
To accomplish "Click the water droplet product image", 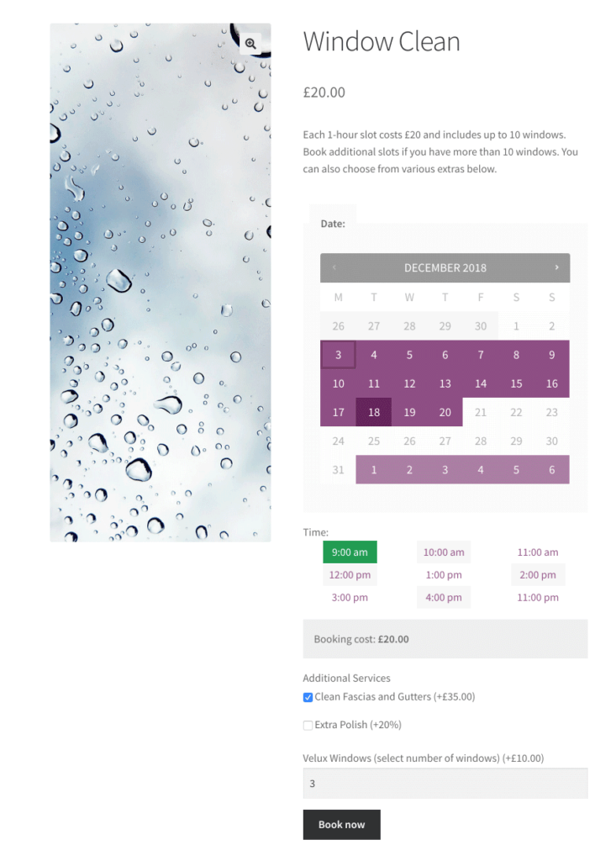I will [x=161, y=283].
